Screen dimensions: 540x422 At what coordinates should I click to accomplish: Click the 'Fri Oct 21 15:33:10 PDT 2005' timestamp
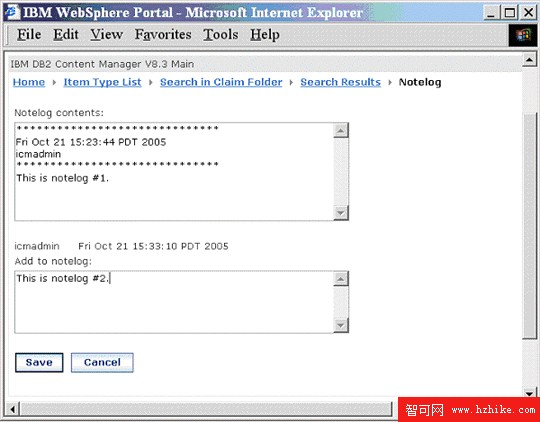(x=153, y=246)
